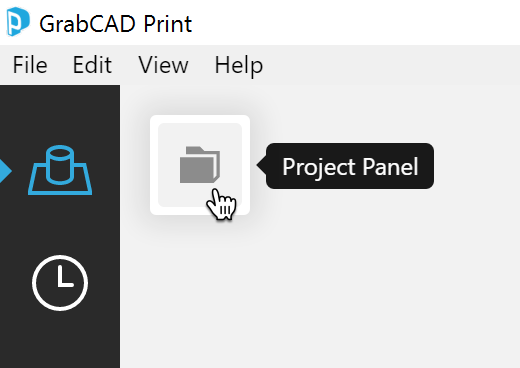The width and height of the screenshot is (520, 368).
Task: Open the Edit menu
Action: click(92, 65)
